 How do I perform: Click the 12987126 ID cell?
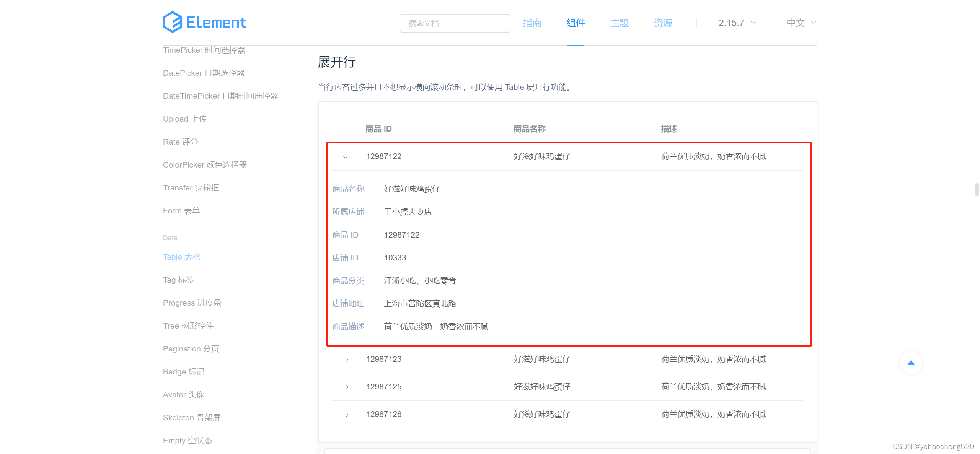click(x=384, y=414)
